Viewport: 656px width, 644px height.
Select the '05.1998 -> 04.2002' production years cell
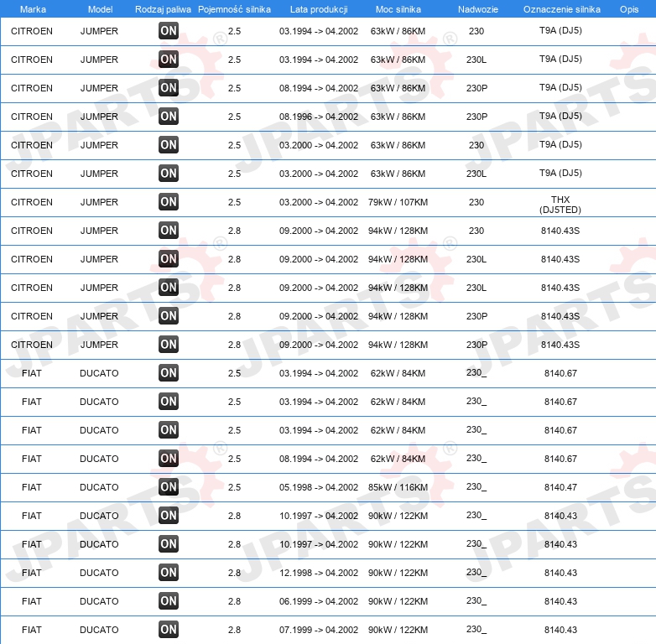tap(319, 487)
